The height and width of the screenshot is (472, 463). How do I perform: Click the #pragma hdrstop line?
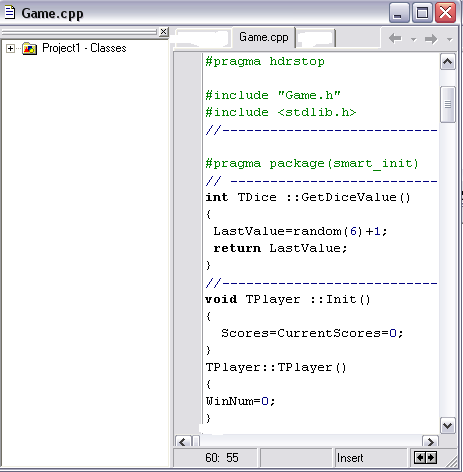(265, 62)
